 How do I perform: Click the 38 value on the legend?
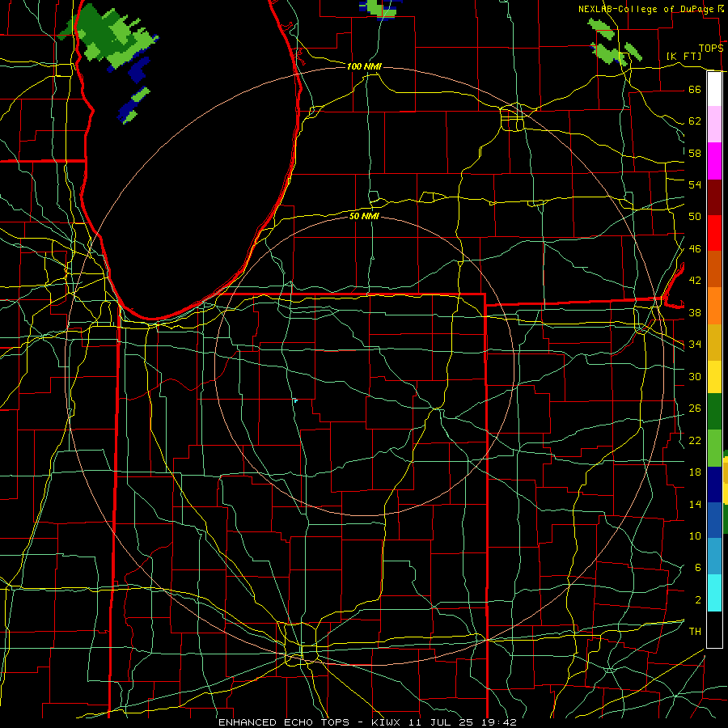(x=695, y=312)
